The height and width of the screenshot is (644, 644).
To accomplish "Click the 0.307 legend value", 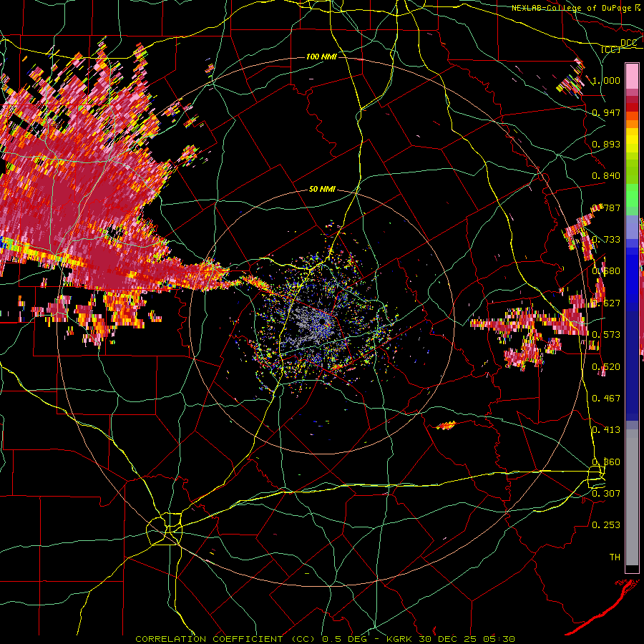I will (606, 493).
